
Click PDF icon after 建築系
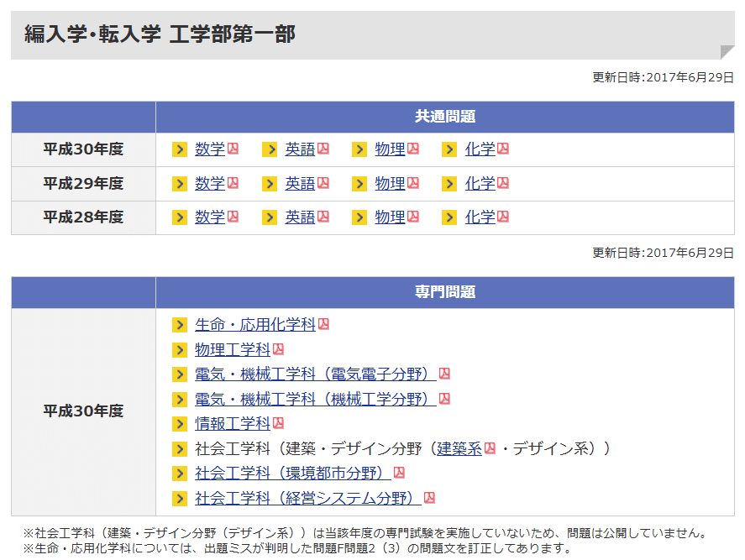[490, 448]
